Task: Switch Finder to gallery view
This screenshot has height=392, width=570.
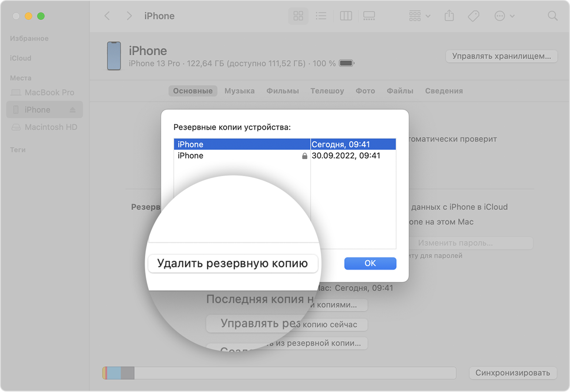Action: click(x=369, y=16)
